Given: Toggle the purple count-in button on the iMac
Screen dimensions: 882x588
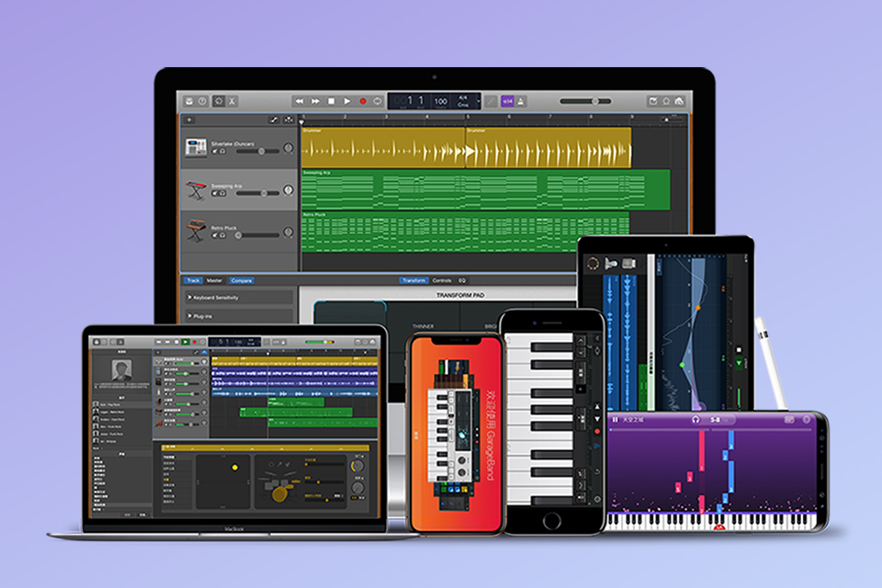Looking at the screenshot, I should click(x=507, y=101).
